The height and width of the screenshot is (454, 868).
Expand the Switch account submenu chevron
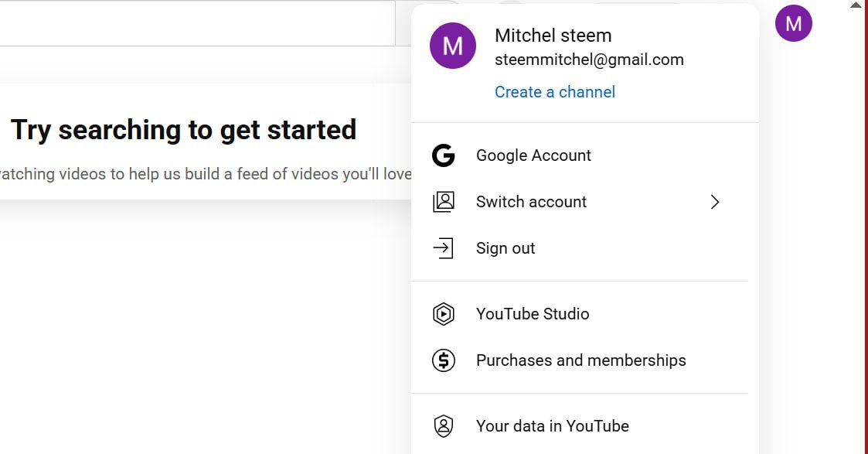(715, 202)
